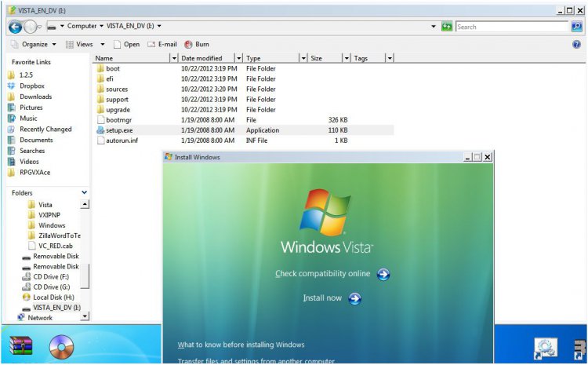The width and height of the screenshot is (588, 365).
Task: Open the Type column filter dropdown
Action: click(303, 58)
